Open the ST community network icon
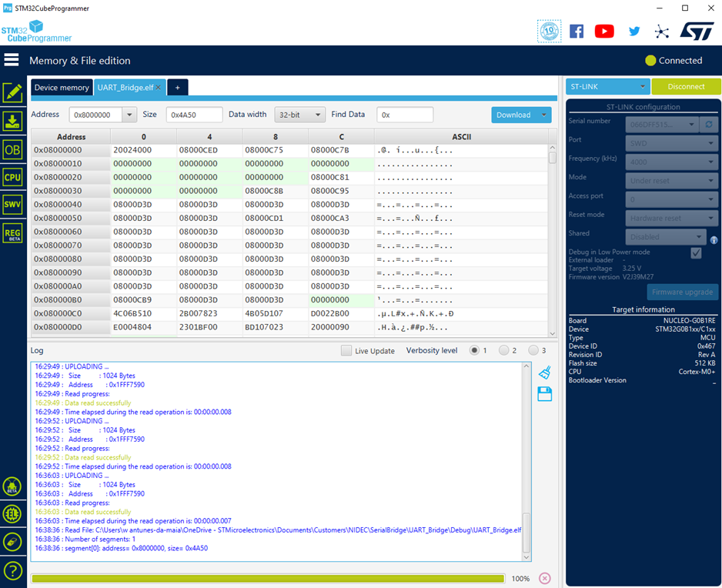722x588 pixels. click(662, 32)
